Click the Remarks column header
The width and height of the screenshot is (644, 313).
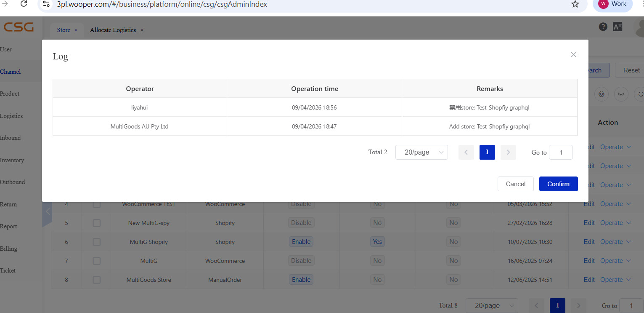click(x=490, y=88)
